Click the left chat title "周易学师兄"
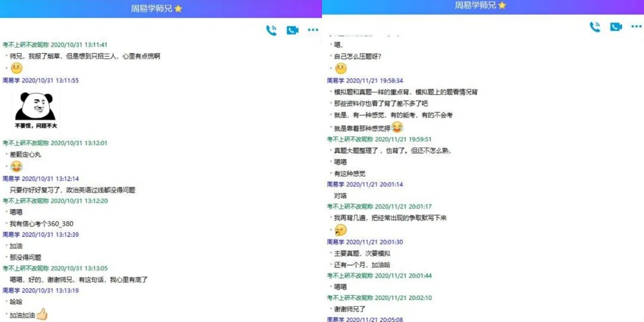The image size is (644, 322). [x=151, y=8]
